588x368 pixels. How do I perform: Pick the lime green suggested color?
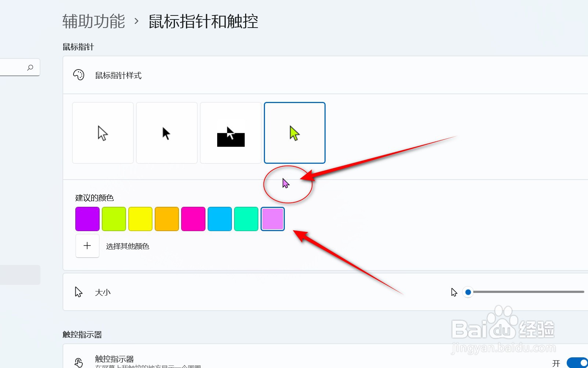[114, 219]
